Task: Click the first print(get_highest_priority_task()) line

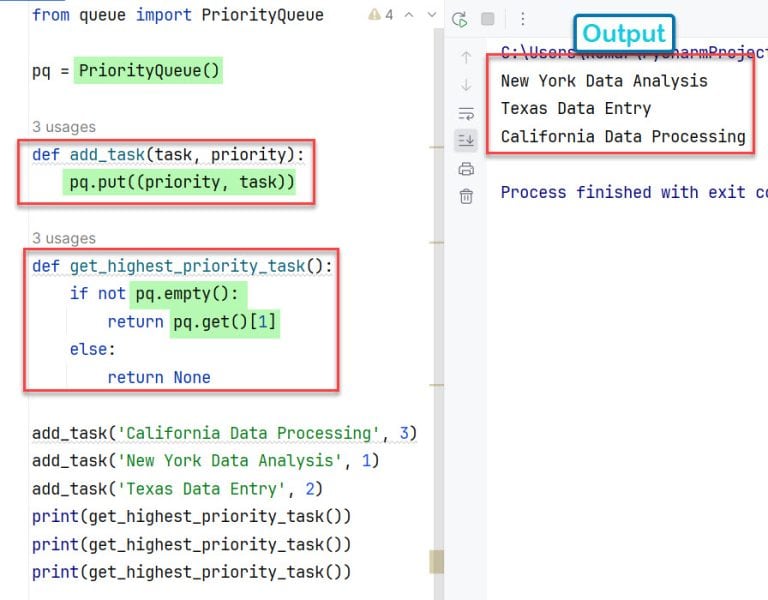Action: click(x=192, y=517)
